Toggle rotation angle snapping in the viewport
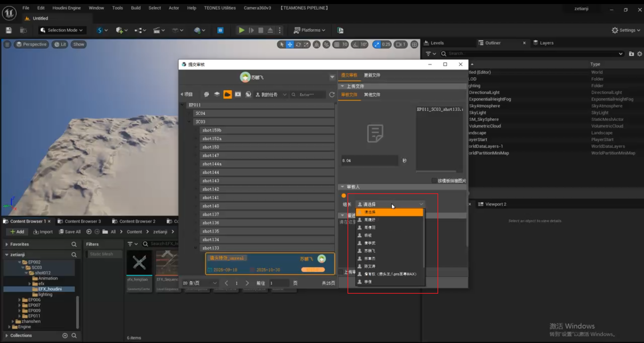Viewport: 644px width, 343px height. coord(356,44)
